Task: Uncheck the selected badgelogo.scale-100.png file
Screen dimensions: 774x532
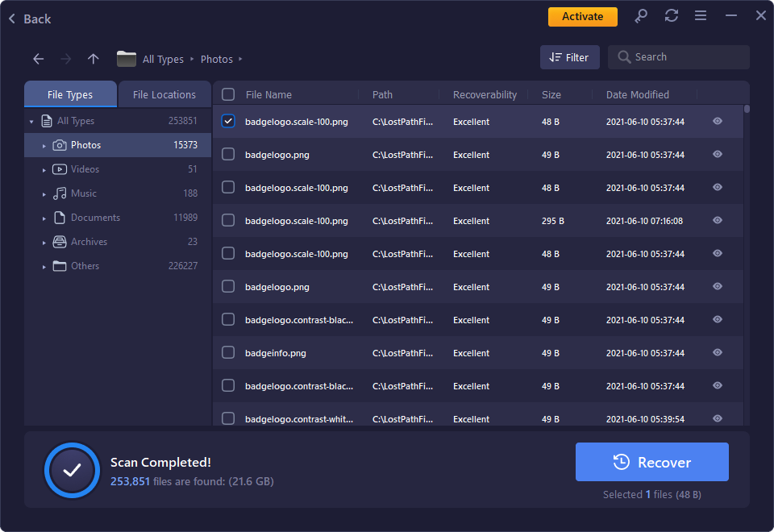Action: click(227, 121)
